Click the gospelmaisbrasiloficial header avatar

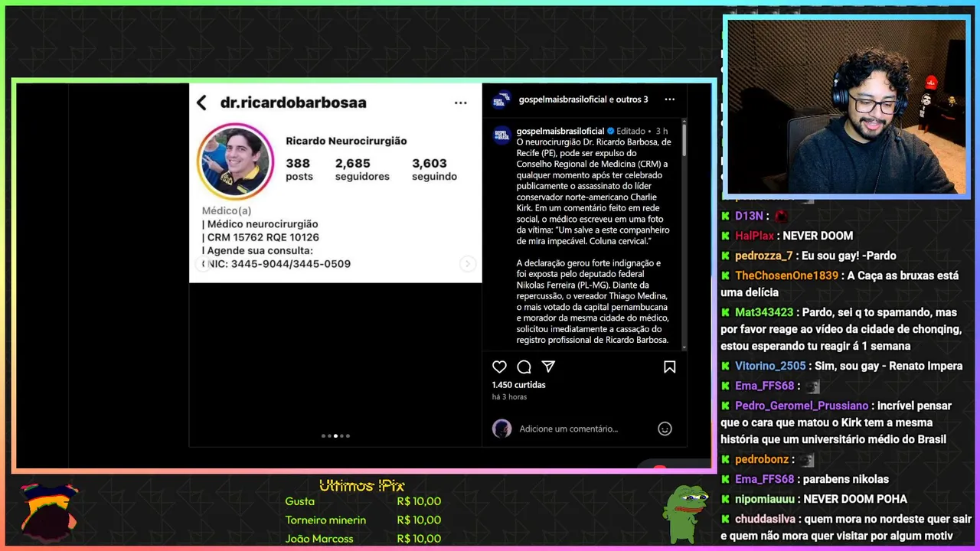pos(501,99)
